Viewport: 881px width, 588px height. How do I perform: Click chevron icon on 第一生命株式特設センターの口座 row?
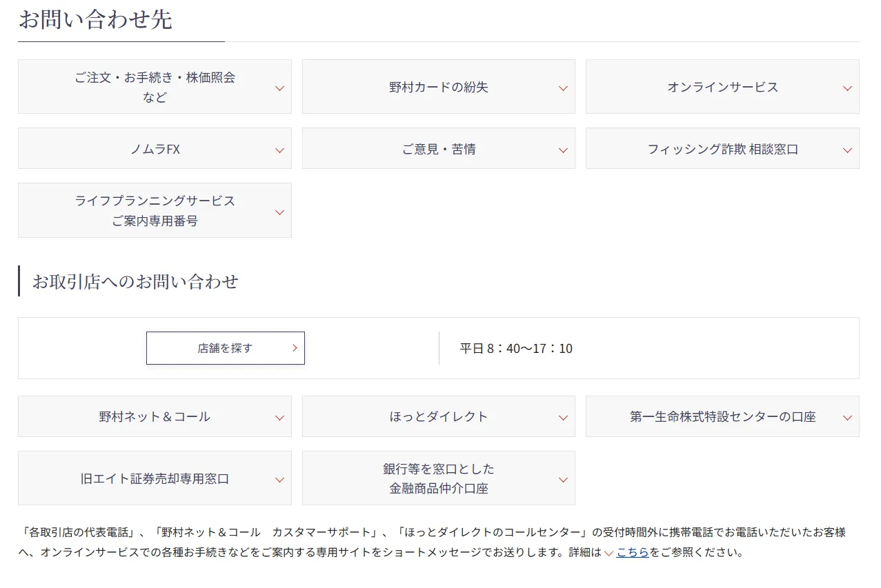(x=847, y=418)
